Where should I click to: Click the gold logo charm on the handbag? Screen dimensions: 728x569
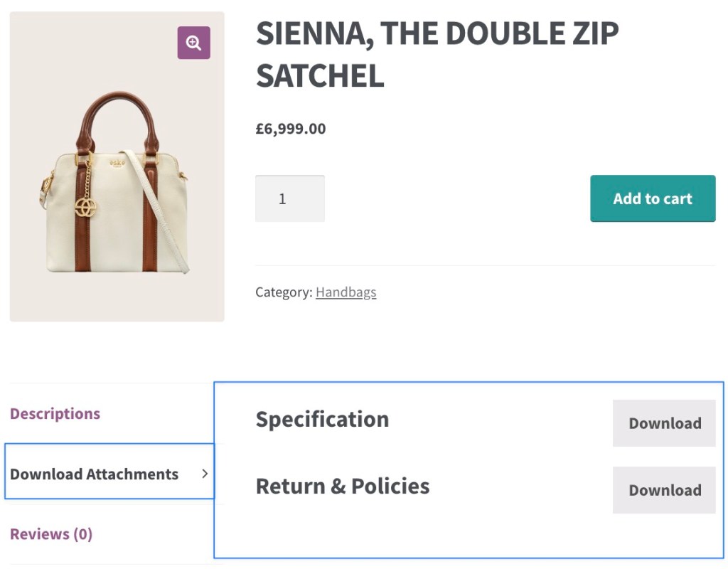tap(86, 207)
